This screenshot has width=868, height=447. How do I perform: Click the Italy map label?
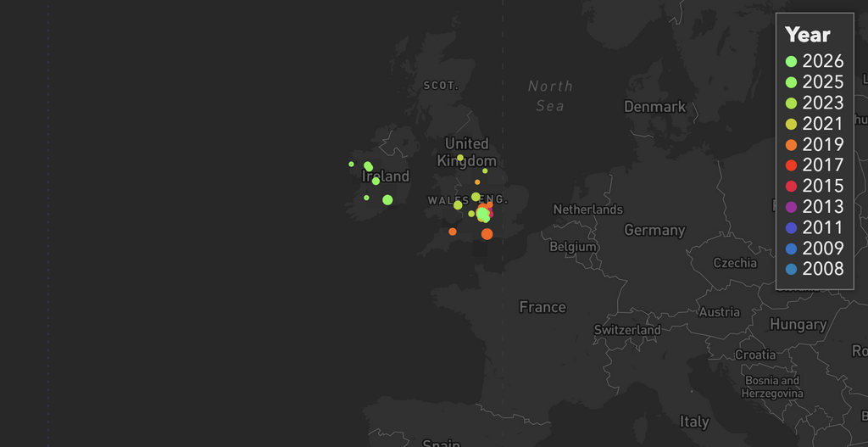[694, 422]
